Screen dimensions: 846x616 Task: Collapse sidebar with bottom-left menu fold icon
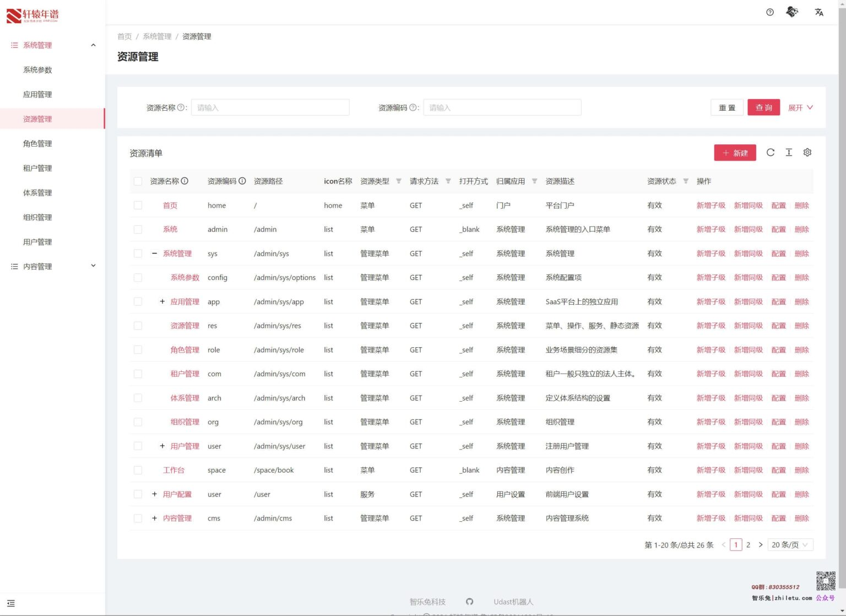click(11, 603)
